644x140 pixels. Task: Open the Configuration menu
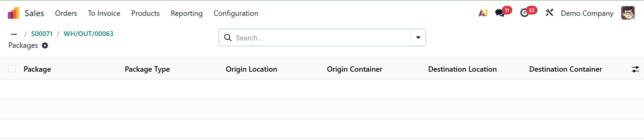pyautogui.click(x=236, y=13)
